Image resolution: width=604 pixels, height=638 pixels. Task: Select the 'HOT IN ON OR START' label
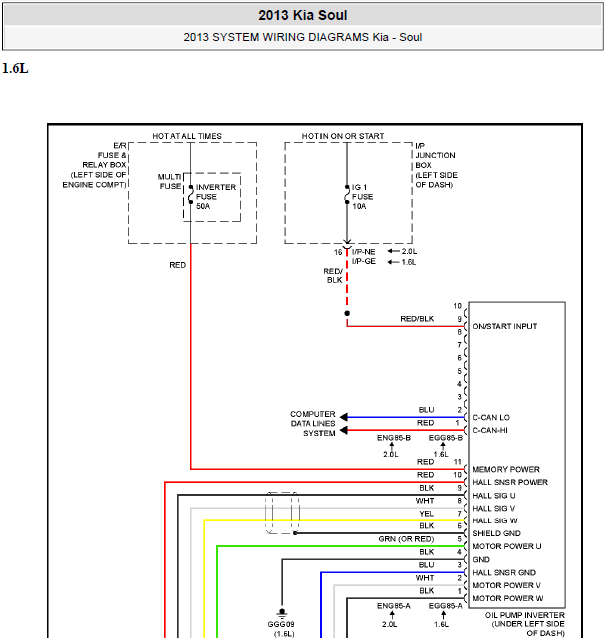(343, 136)
